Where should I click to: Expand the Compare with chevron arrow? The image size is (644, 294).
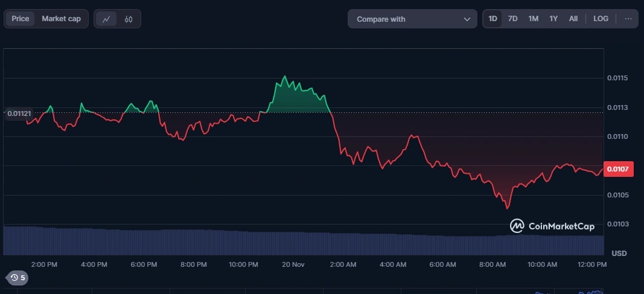coord(467,19)
